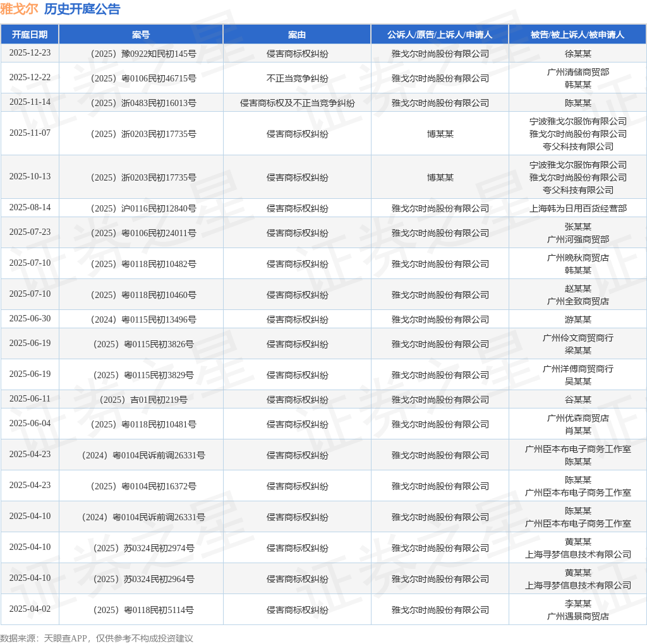Click case number 浙0483民初16013号
The width and height of the screenshot is (647, 644).
click(x=159, y=103)
